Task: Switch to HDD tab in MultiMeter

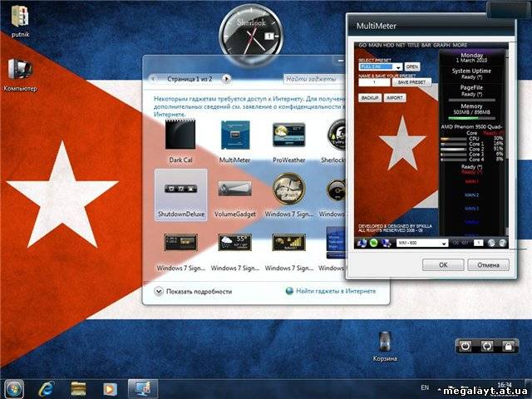Action: coord(388,45)
